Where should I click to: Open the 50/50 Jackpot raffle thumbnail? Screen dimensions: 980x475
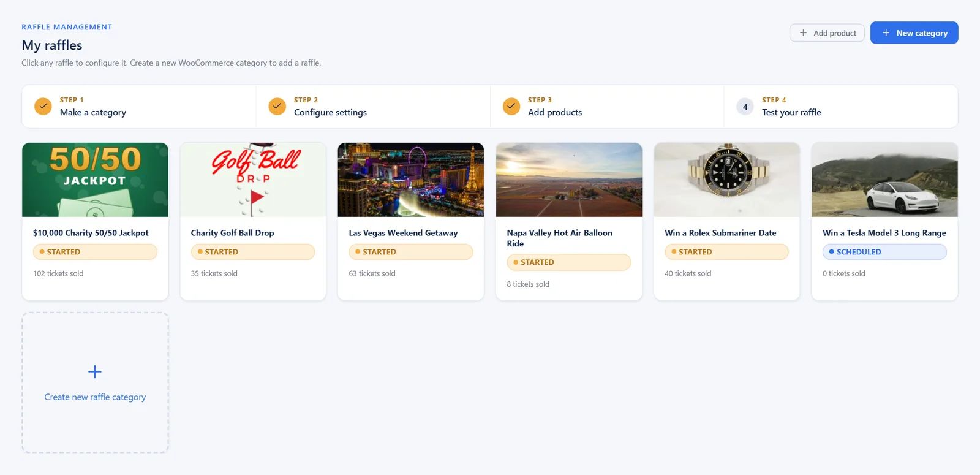point(95,180)
